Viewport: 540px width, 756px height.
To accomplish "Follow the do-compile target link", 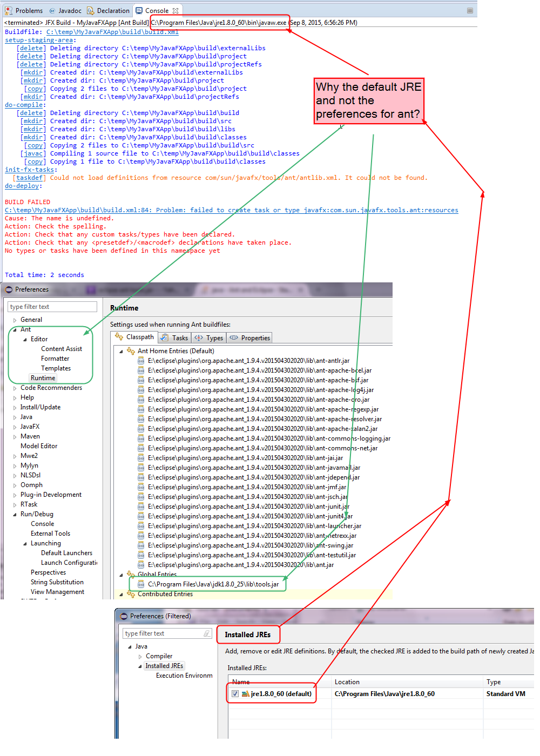I will pyautogui.click(x=24, y=105).
